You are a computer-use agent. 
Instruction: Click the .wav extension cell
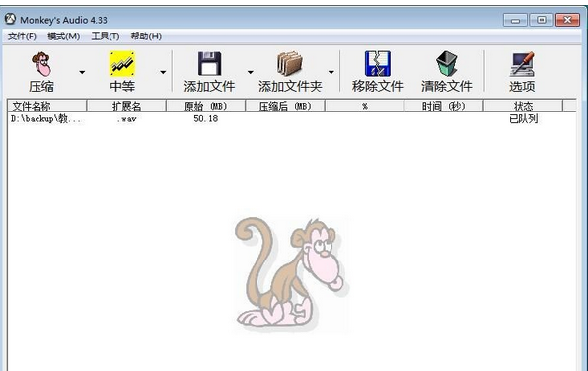(x=126, y=119)
